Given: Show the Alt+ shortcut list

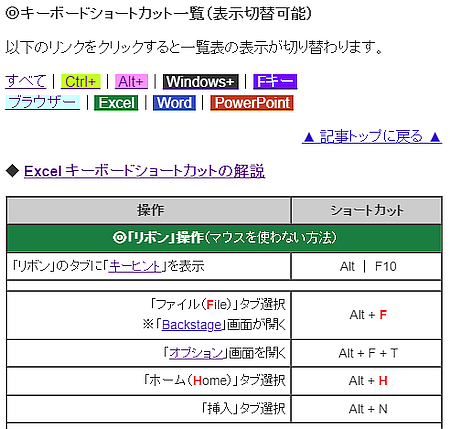Looking at the screenshot, I should (x=131, y=81).
